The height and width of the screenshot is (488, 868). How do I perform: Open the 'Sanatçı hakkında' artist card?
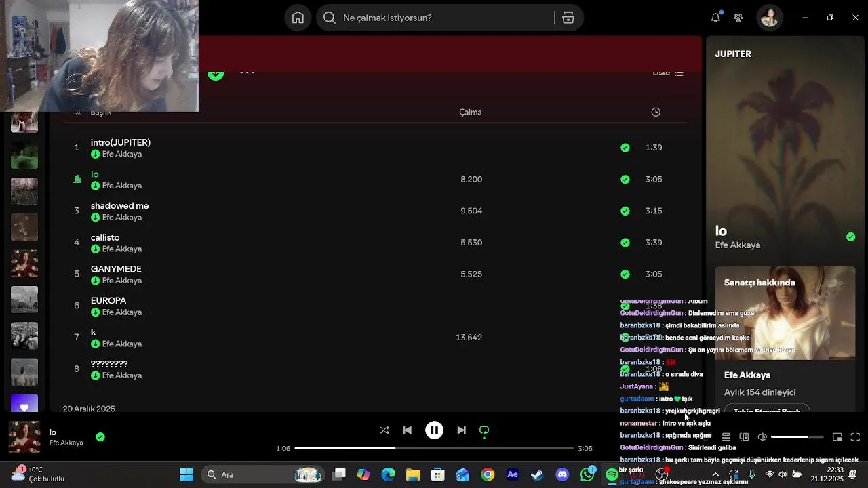785,339
